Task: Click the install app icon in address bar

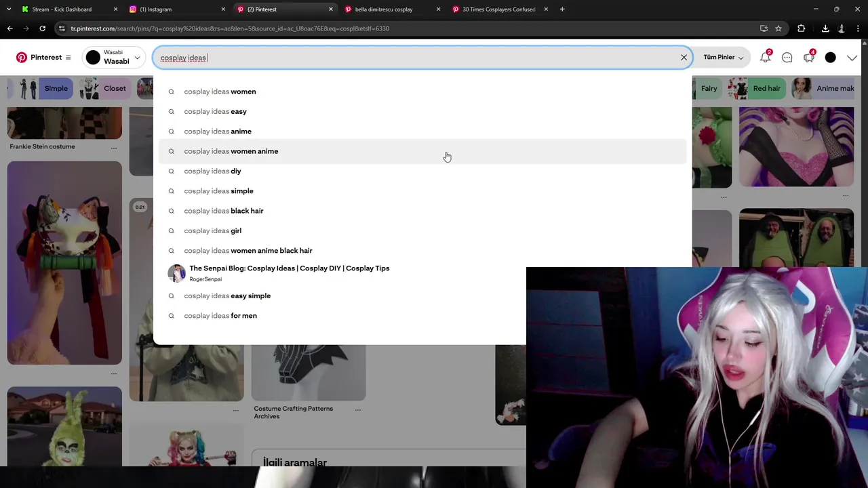Action: pyautogui.click(x=764, y=28)
